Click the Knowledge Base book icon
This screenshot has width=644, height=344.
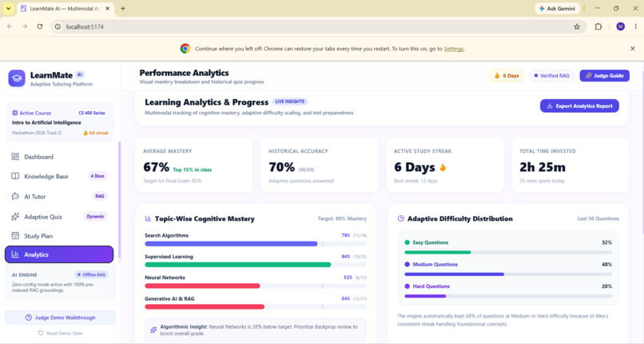(15, 176)
